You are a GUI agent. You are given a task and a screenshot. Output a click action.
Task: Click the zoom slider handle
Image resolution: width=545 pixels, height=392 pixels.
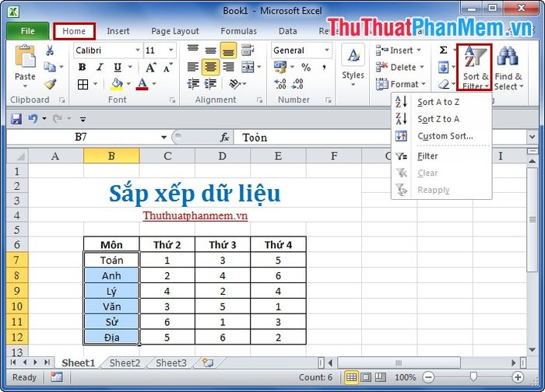click(x=473, y=376)
